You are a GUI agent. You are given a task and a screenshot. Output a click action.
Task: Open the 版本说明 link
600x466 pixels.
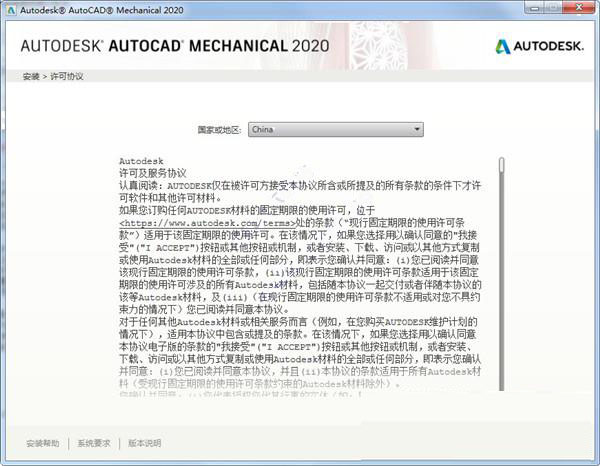144,443
